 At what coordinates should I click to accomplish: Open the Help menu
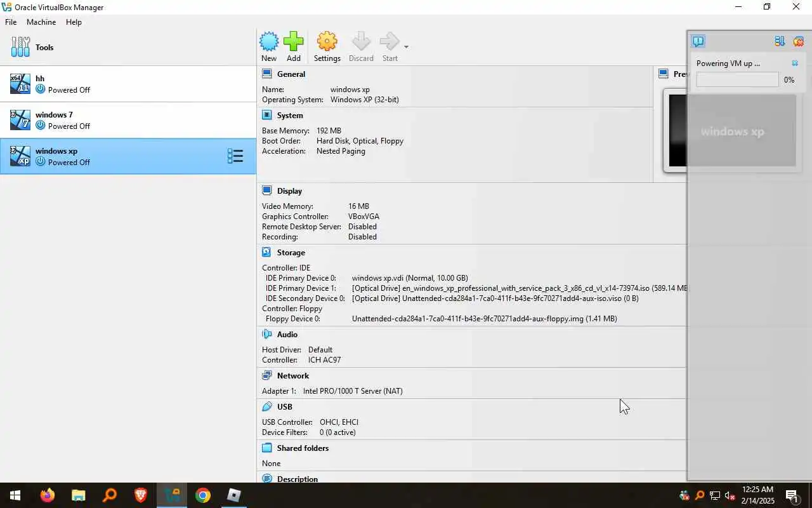coord(74,22)
